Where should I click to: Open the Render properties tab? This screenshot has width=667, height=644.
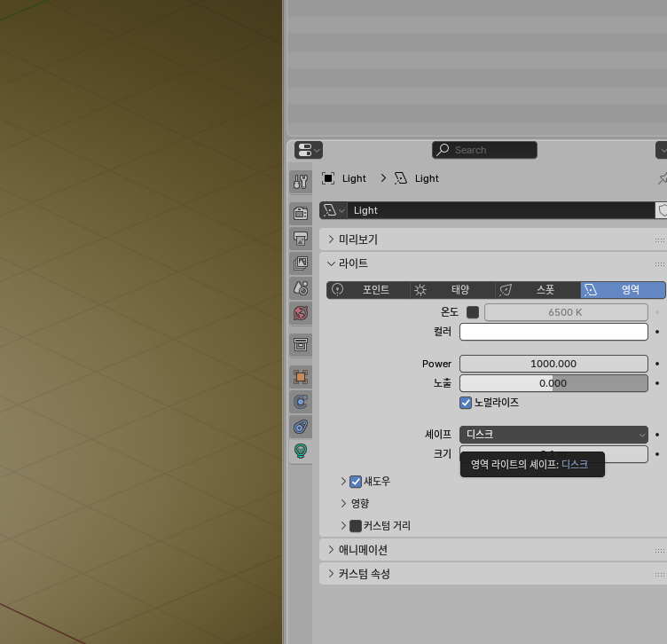coord(301,213)
